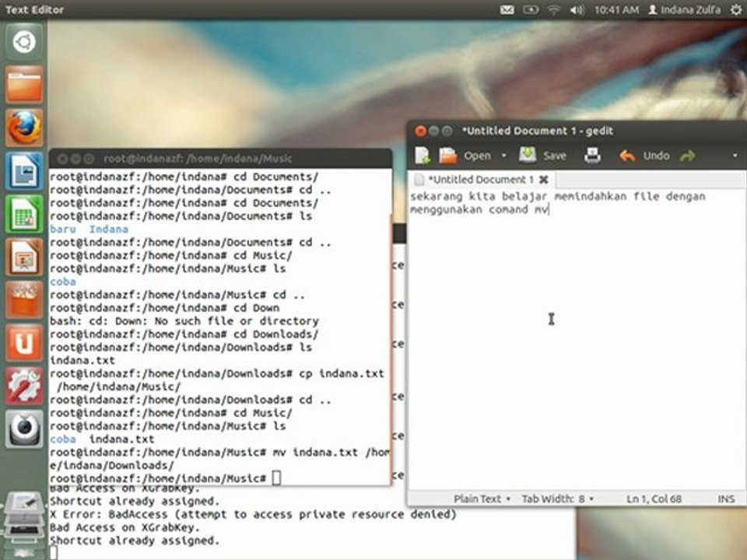The image size is (747, 560).
Task: Open the webcam app in the launcher
Action: point(24,429)
